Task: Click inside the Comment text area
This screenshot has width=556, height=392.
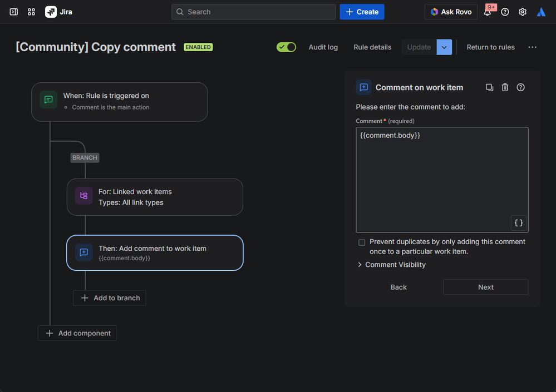Action: pyautogui.click(x=442, y=180)
